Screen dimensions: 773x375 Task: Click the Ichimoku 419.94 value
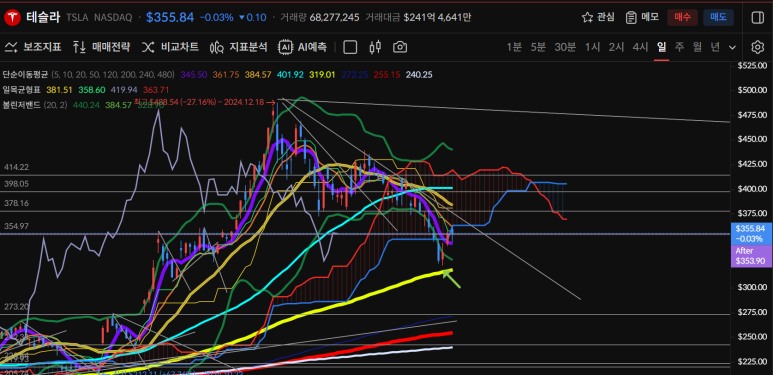(123, 90)
